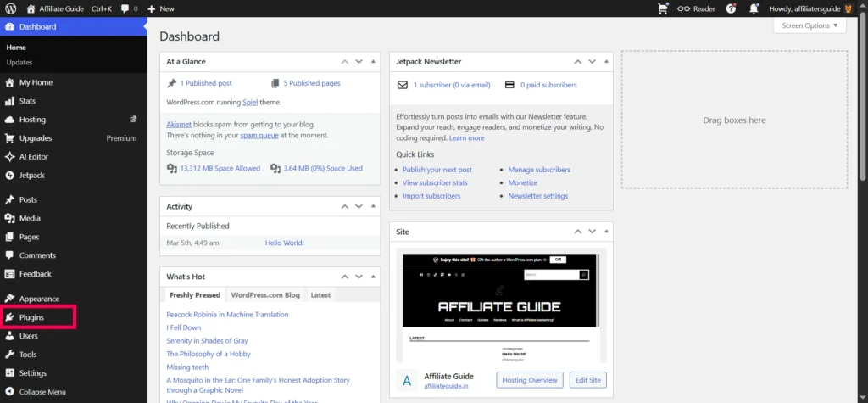Select the Latest tab in What's Hot
The width and height of the screenshot is (868, 403).
point(320,295)
